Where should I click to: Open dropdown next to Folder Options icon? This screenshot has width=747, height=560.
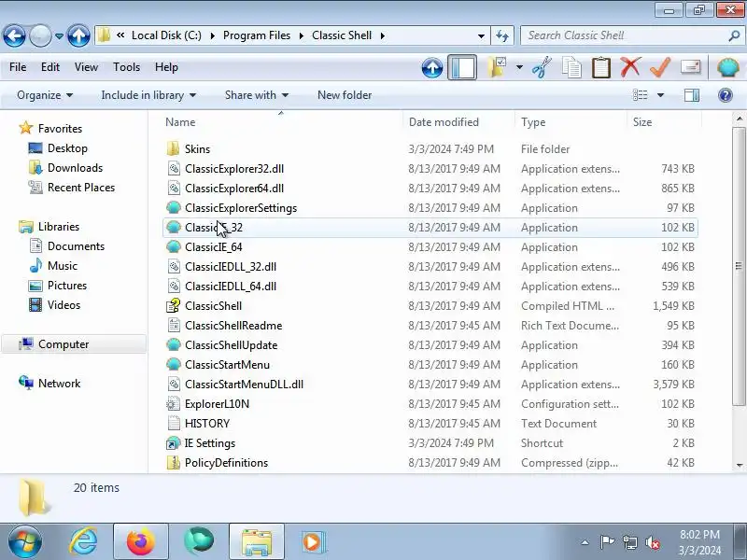click(519, 67)
